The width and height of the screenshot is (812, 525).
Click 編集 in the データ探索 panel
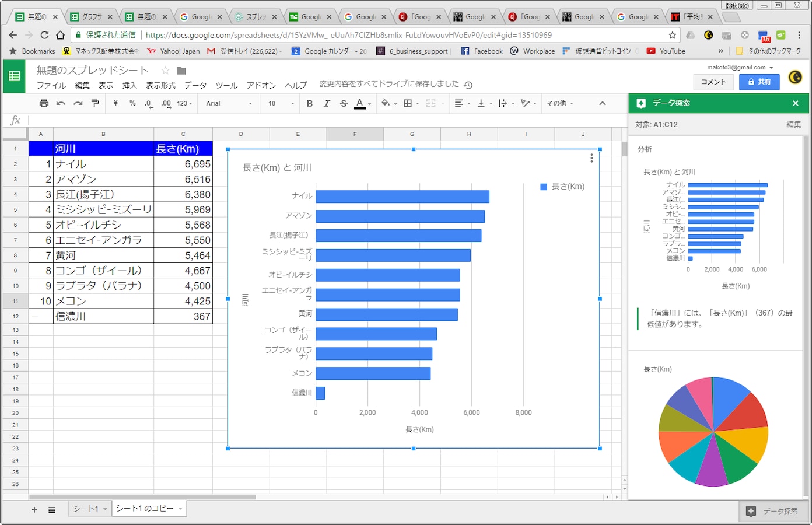pyautogui.click(x=792, y=124)
